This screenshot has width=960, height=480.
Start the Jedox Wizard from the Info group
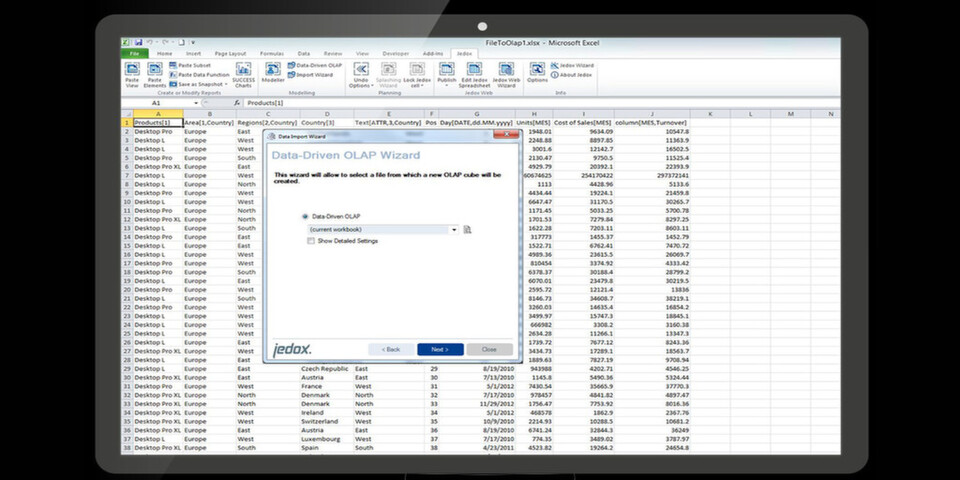pos(572,65)
